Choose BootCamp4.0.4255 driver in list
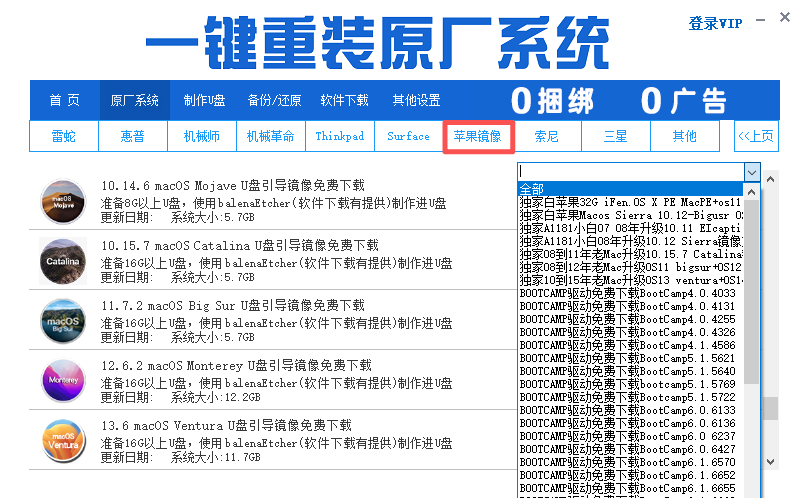Viewport: 808px width, 498px height. pos(630,319)
